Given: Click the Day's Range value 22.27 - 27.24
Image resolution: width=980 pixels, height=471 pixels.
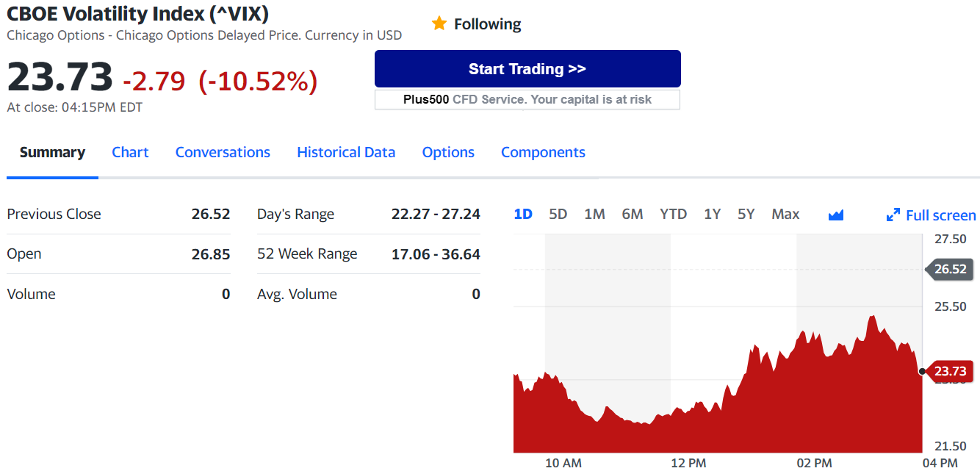Looking at the screenshot, I should 436,214.
